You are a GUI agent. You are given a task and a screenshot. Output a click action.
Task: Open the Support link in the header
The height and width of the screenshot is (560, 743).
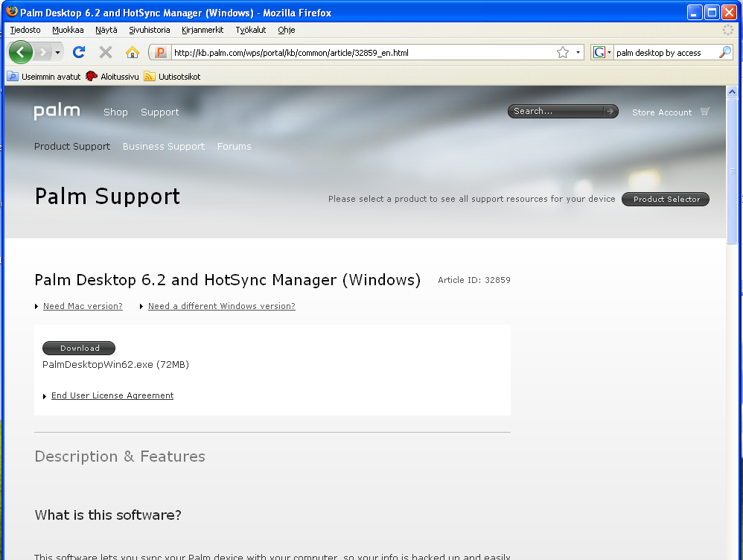pos(159,112)
